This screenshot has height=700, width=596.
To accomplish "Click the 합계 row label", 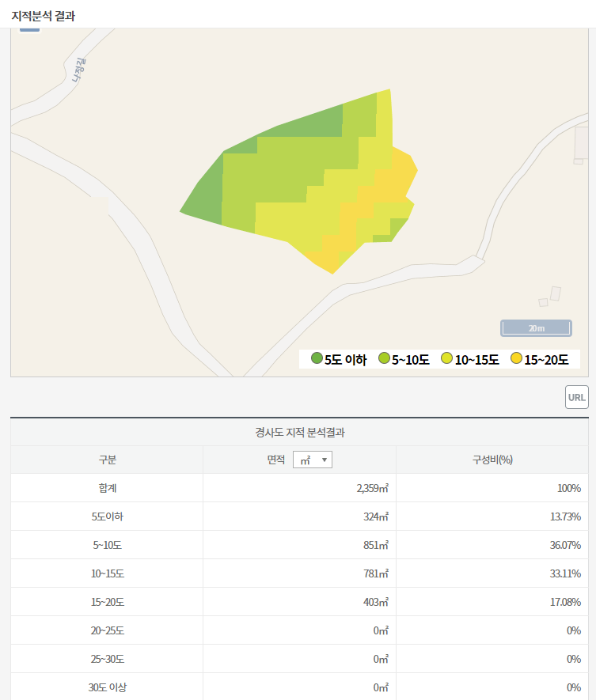I will pos(107,488).
